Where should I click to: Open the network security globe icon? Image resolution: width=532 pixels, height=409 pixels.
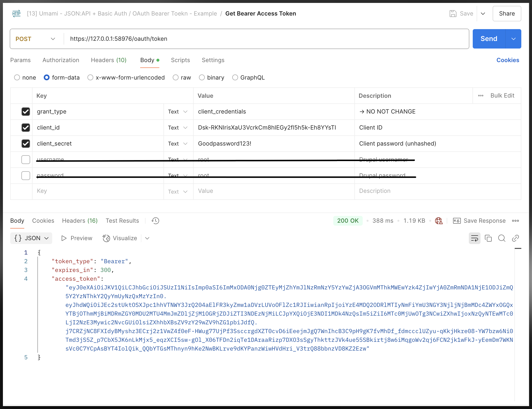point(438,221)
